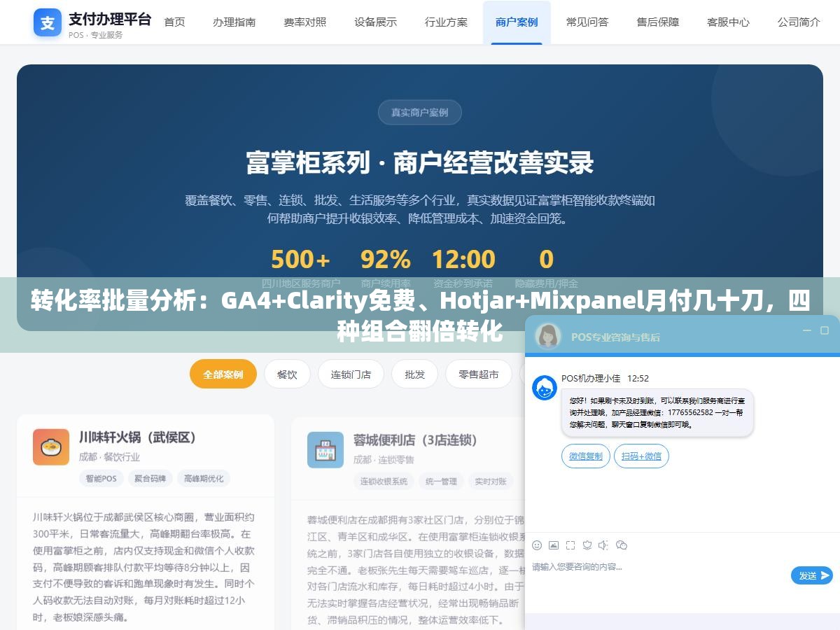Click the 微信复制 button in chat
Viewport: 840px width, 630px height.
point(586,456)
